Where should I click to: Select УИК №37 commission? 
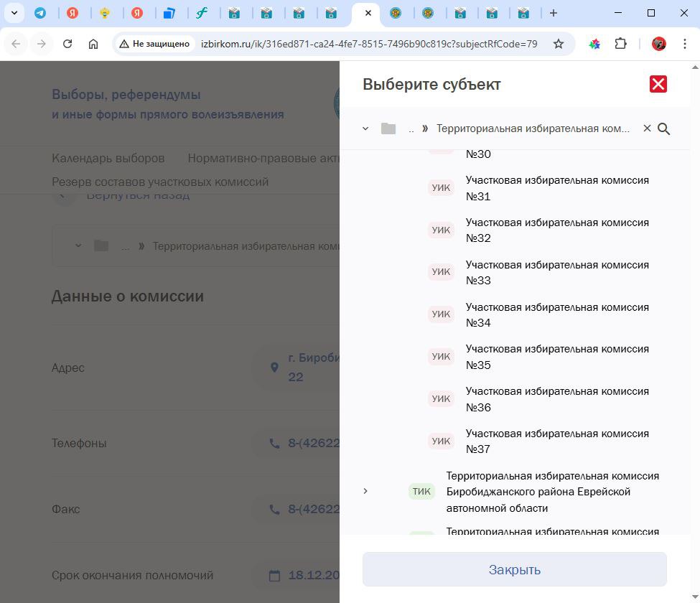coord(557,441)
